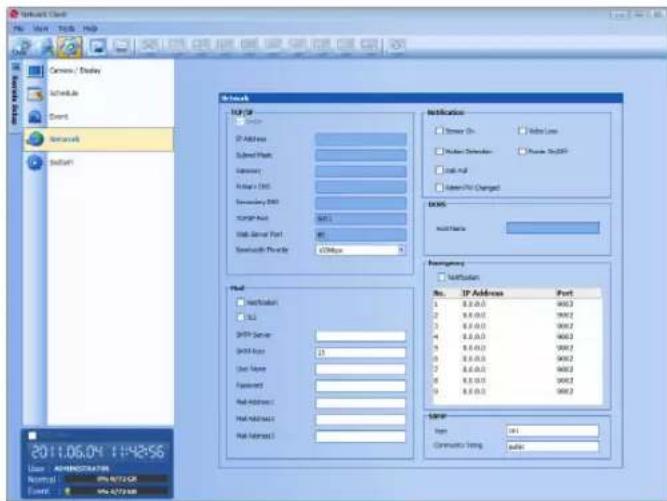Image resolution: width=667 pixels, height=501 pixels.
Task: Click the first toolbar icon labeled Quit
Action: pos(21,46)
